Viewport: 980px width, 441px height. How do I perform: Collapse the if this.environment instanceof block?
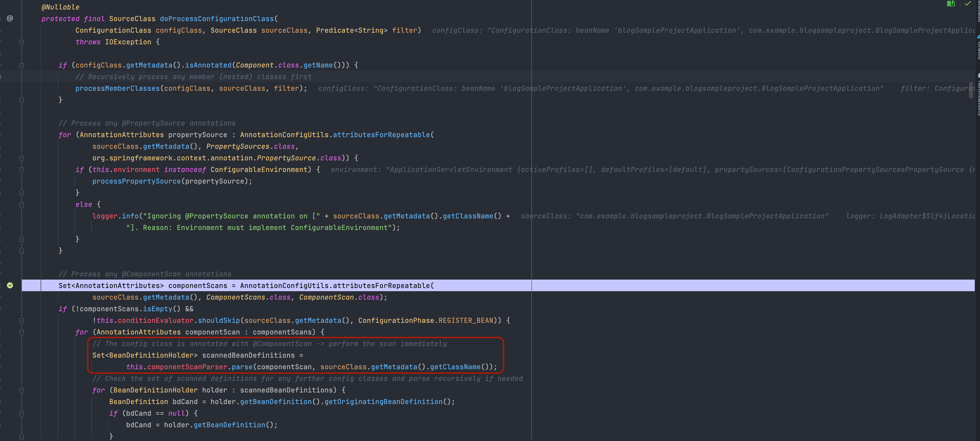[22, 170]
